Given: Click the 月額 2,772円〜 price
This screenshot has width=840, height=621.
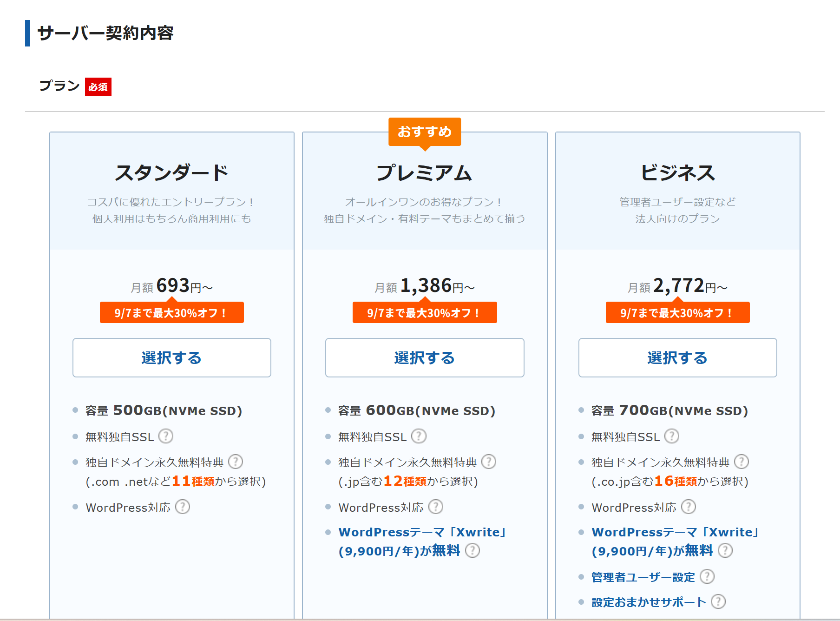Looking at the screenshot, I should coord(678,286).
